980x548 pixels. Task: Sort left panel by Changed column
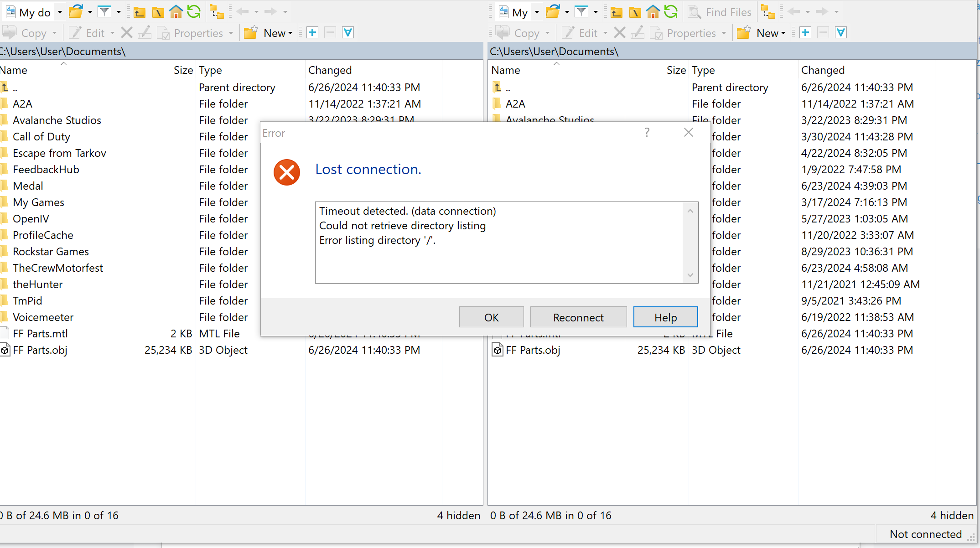point(330,70)
